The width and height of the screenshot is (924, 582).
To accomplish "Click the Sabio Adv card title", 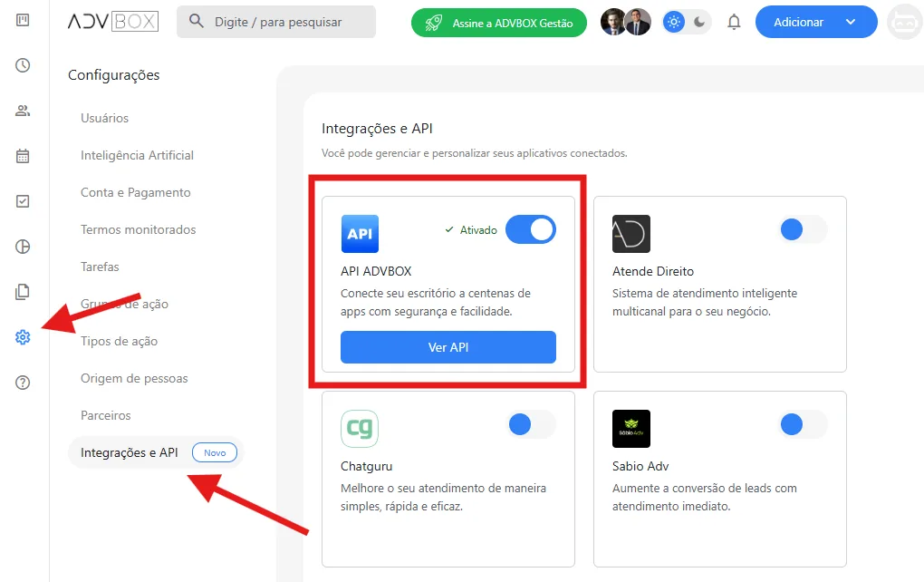I will point(640,466).
